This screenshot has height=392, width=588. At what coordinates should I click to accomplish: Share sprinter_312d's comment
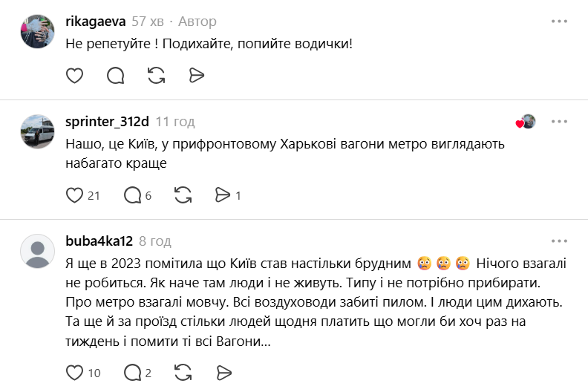tap(223, 195)
